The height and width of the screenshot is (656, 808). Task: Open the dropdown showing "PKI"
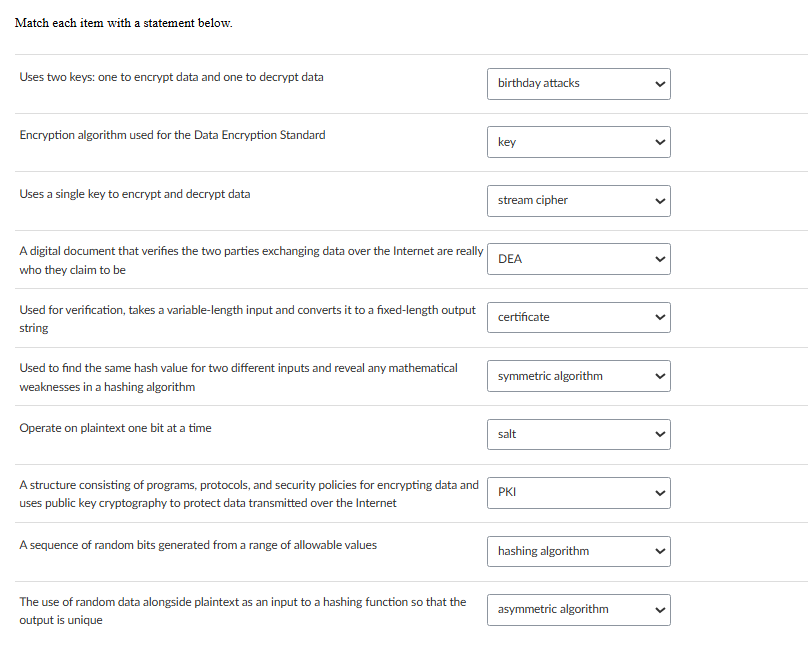point(578,493)
